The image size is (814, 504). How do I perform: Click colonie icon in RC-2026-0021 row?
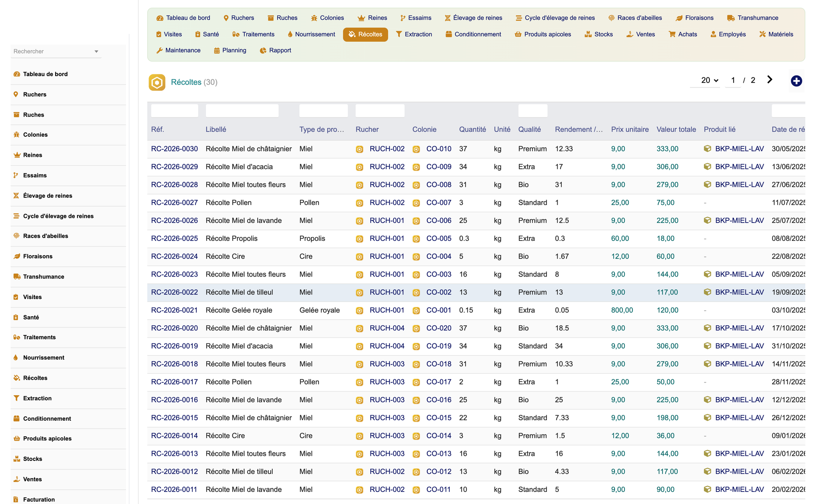coord(416,310)
